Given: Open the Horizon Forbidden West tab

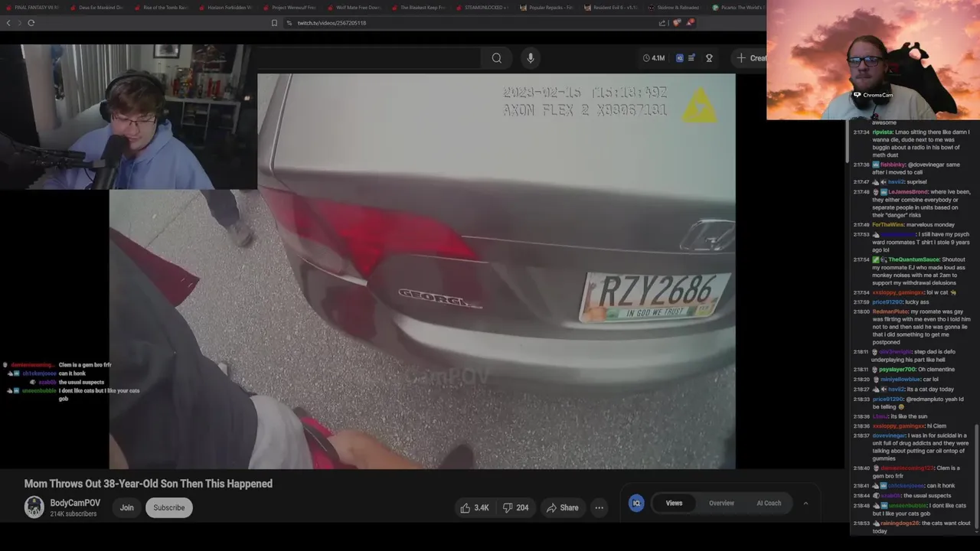Looking at the screenshot, I should [224, 8].
